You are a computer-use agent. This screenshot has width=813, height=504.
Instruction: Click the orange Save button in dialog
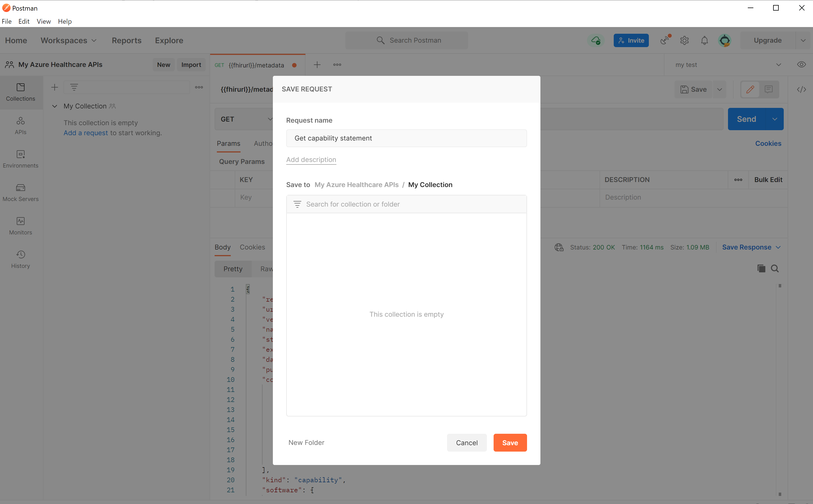click(x=510, y=443)
